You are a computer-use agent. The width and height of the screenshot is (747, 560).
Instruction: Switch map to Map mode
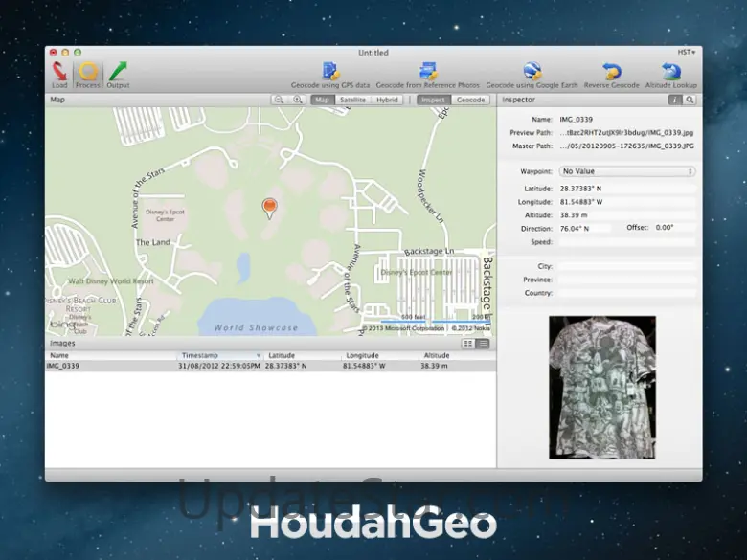pyautogui.click(x=323, y=100)
